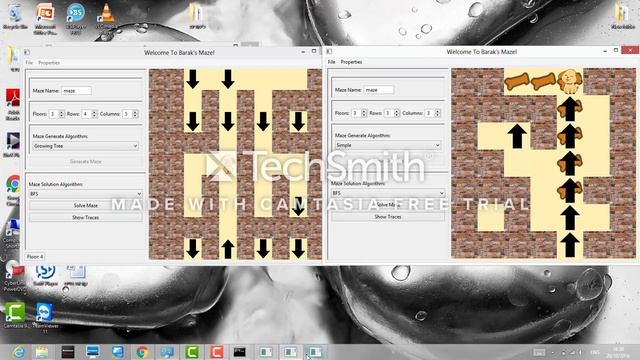Open red Camtasia Recorder icon in taskbar
Screen dimensions: 640x360
coord(216,352)
